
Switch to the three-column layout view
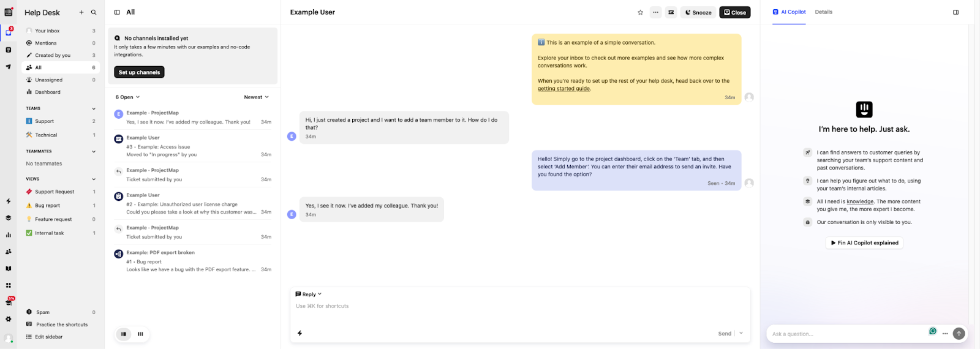coord(140,334)
